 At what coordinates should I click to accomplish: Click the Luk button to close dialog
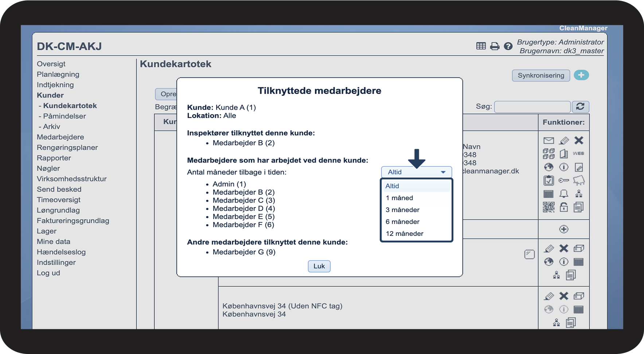coord(319,266)
